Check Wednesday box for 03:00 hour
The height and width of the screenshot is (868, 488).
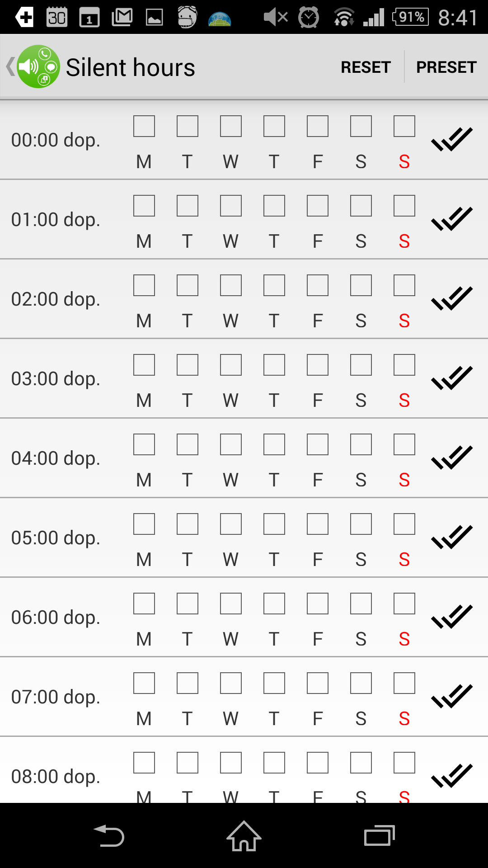point(231,365)
